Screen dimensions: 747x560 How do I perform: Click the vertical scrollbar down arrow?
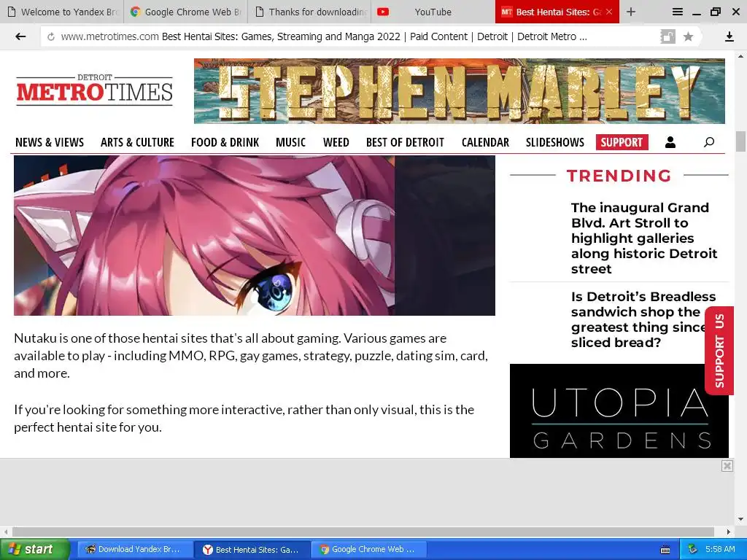point(740,519)
